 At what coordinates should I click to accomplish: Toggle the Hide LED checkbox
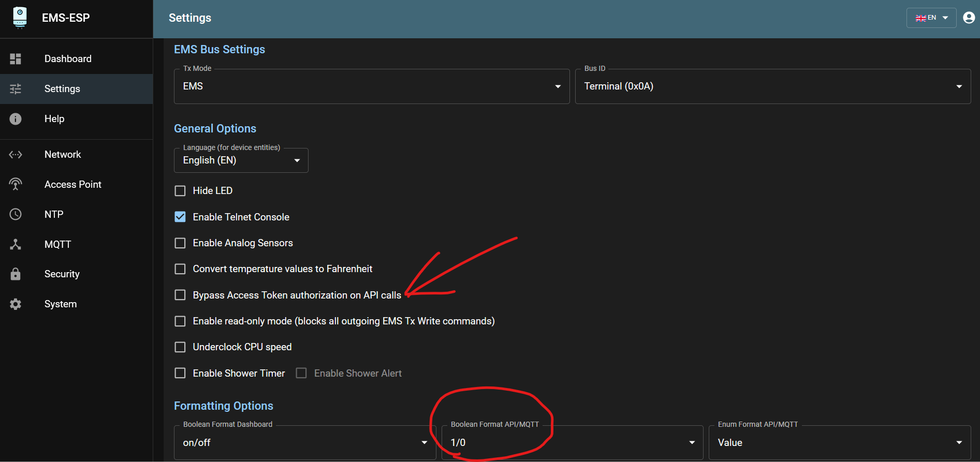click(x=180, y=191)
